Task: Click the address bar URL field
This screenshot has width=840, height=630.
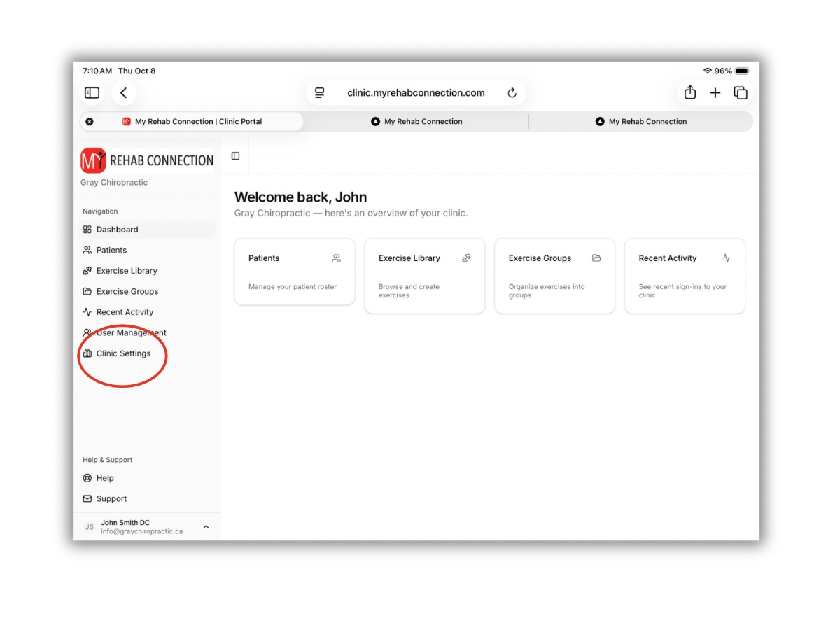Action: click(416, 92)
